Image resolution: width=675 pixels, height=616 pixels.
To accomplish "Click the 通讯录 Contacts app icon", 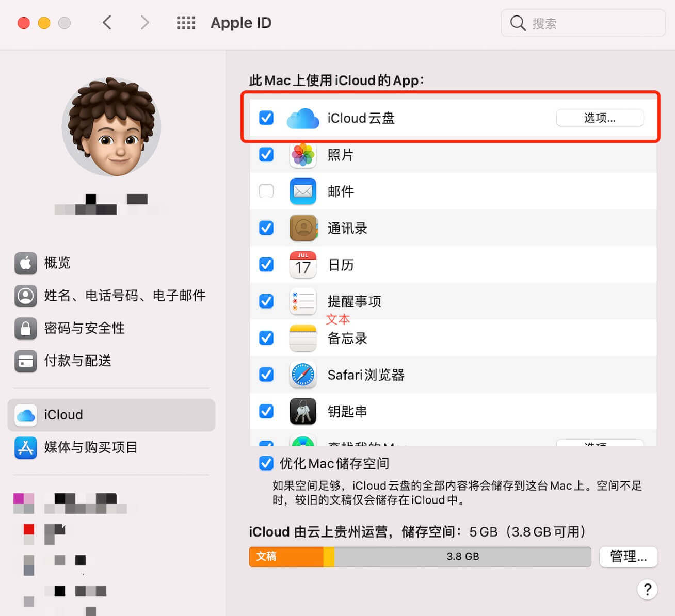I will [303, 228].
